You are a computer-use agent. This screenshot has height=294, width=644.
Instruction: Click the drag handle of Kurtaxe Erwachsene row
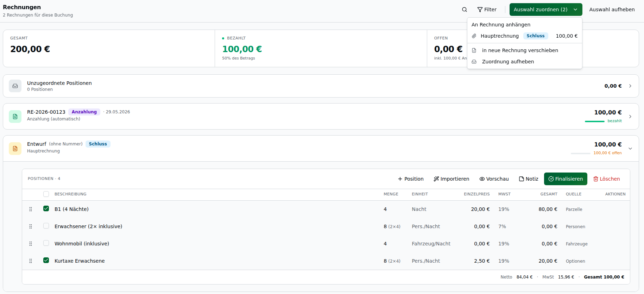pos(31,261)
